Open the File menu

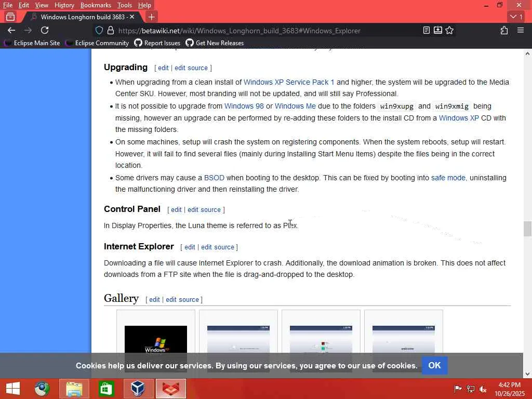coord(7,5)
